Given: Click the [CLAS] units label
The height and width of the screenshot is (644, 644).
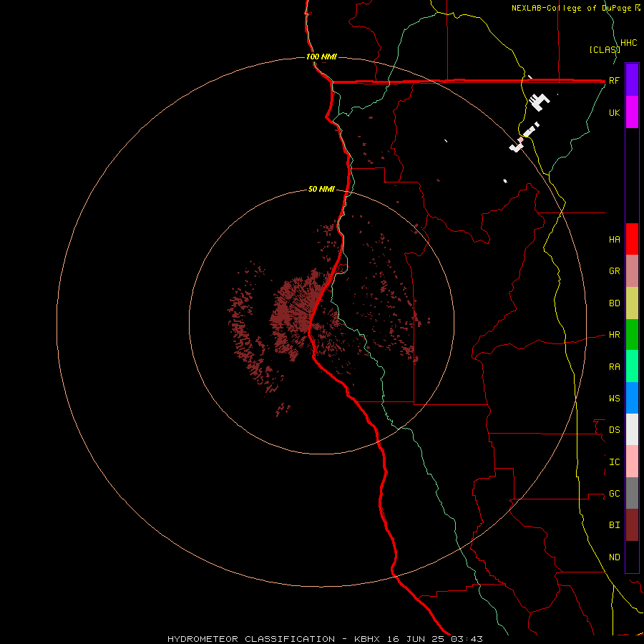Looking at the screenshot, I should (x=605, y=49).
